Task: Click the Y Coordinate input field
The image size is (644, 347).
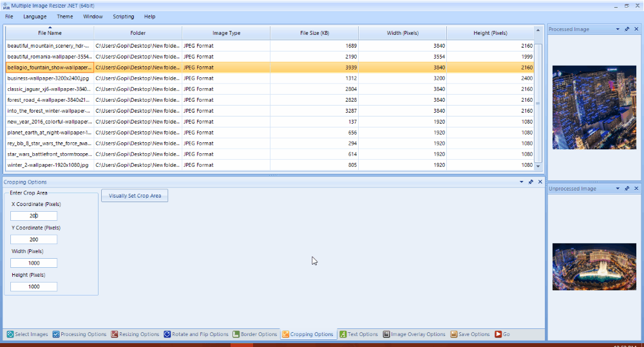Action: pos(33,239)
